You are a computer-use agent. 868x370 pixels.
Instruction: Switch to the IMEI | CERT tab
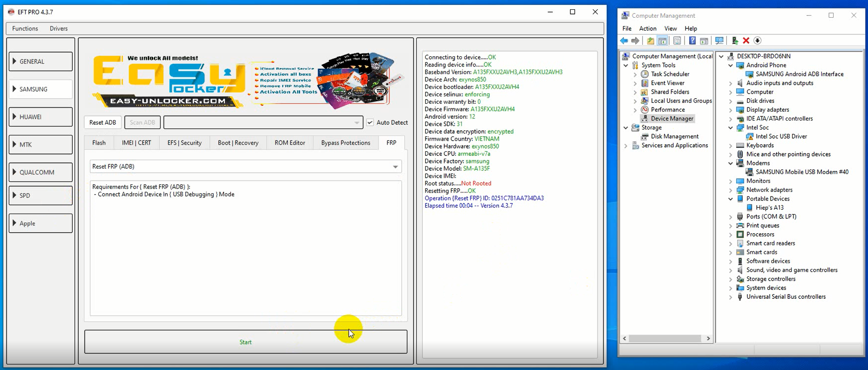[136, 143]
